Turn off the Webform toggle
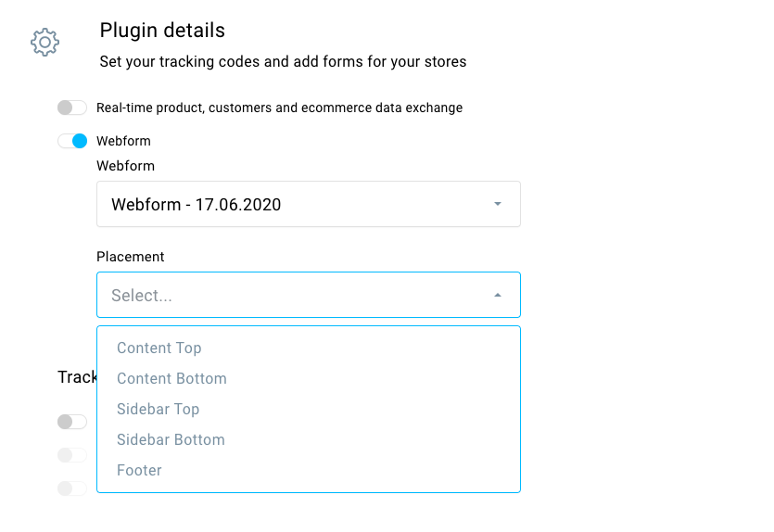This screenshot has height=532, width=774. click(72, 141)
